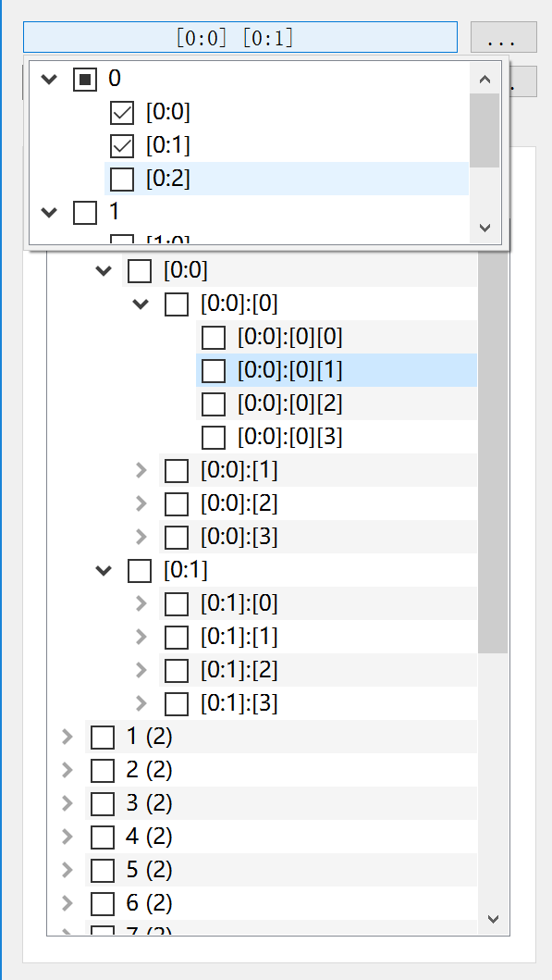Collapse the [0:0] branch in the tree
Screen dimensions: 552x980
tap(103, 270)
